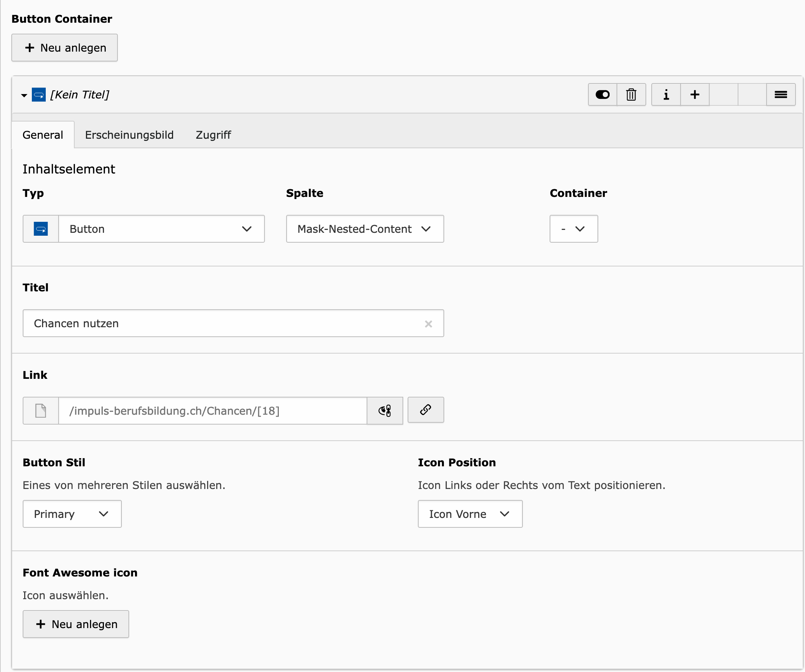Click the link wizard chain icon button
Image resolution: width=805 pixels, height=672 pixels.
[x=426, y=410]
